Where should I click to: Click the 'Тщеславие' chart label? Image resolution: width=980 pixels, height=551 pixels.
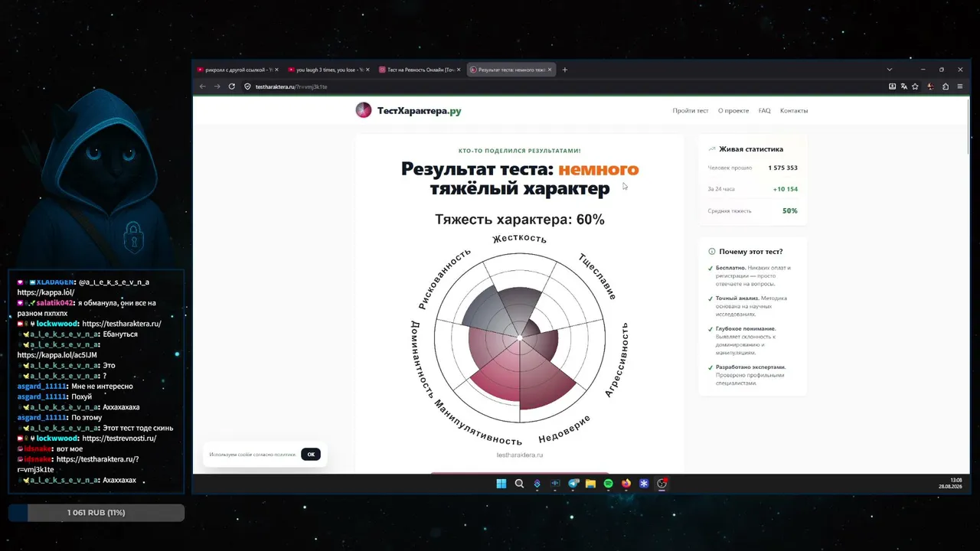[x=597, y=275]
